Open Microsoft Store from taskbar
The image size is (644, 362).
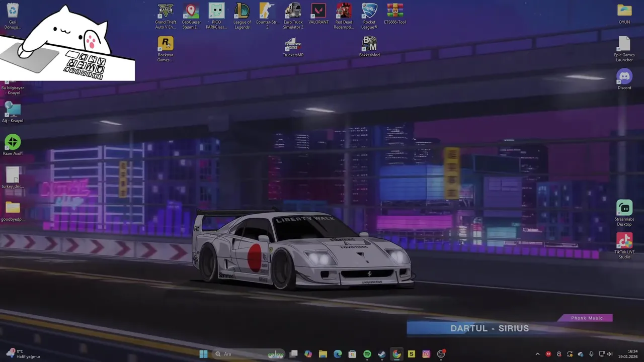click(353, 354)
